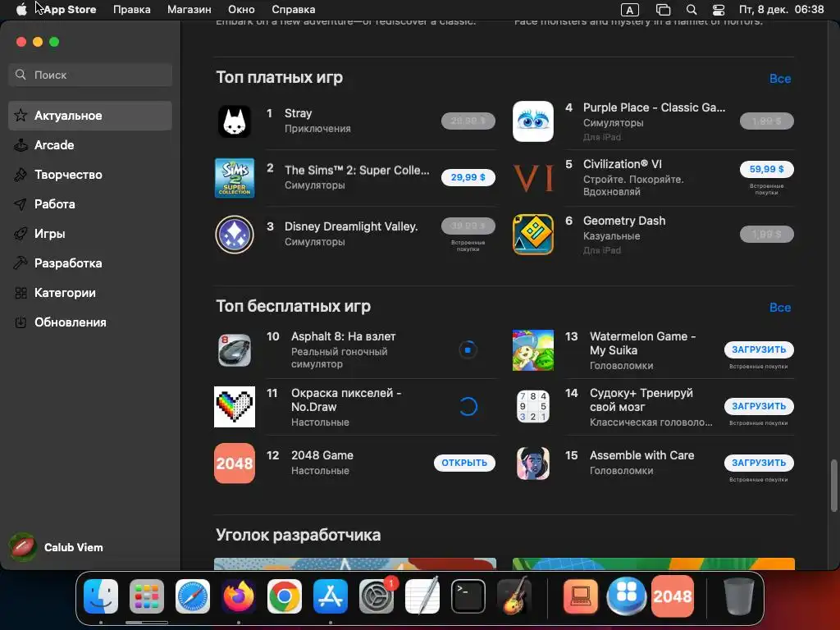Open the Apple menu
Image resolution: width=840 pixels, height=630 pixels.
pyautogui.click(x=21, y=10)
